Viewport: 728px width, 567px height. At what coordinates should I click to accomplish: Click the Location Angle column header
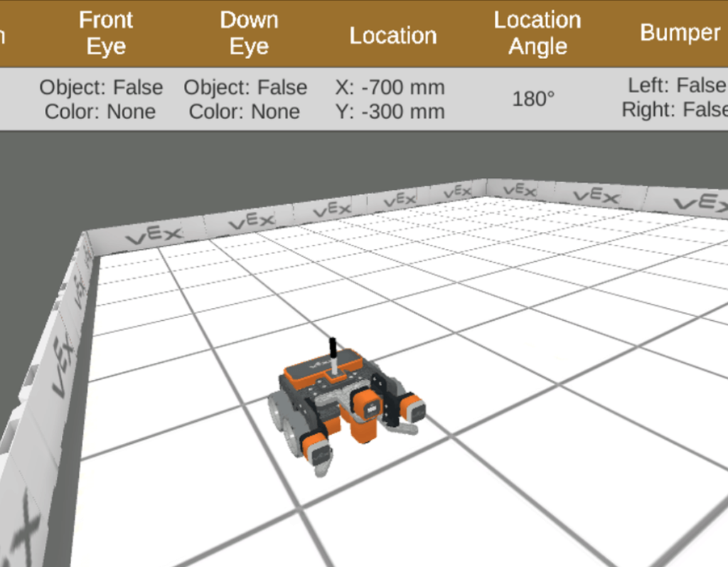coord(537,33)
